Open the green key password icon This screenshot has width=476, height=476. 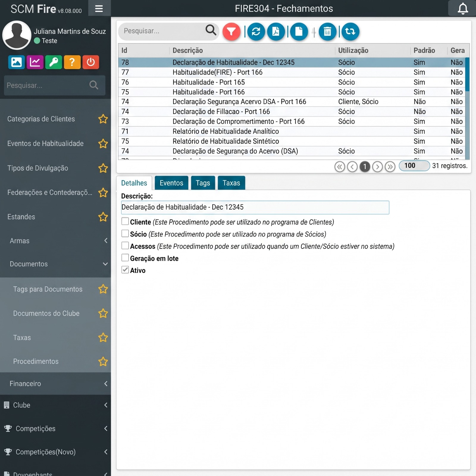point(54,62)
